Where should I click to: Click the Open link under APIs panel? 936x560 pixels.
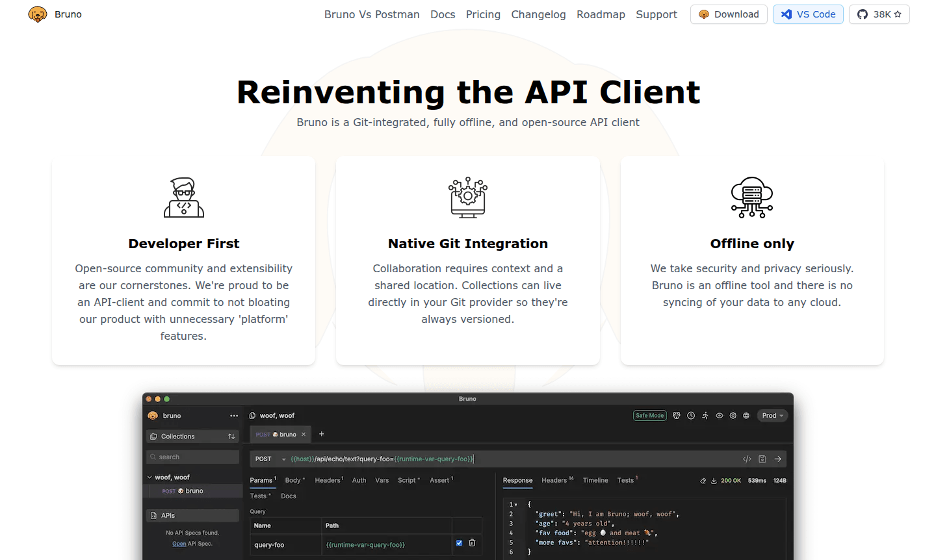tap(179, 543)
